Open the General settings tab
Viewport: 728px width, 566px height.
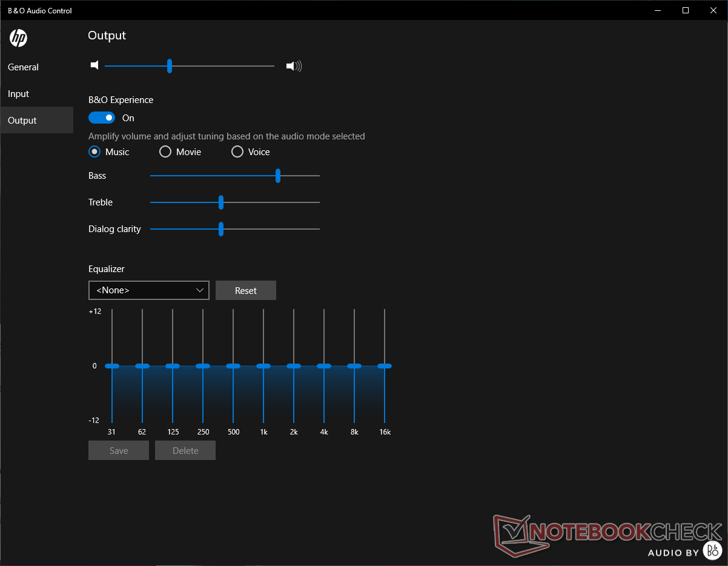[x=24, y=67]
